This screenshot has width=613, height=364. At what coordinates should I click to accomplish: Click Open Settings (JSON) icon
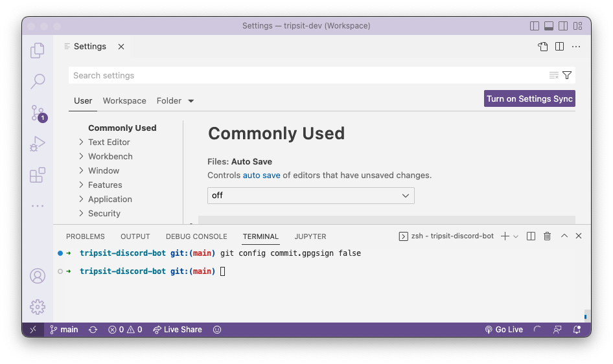[x=542, y=47]
